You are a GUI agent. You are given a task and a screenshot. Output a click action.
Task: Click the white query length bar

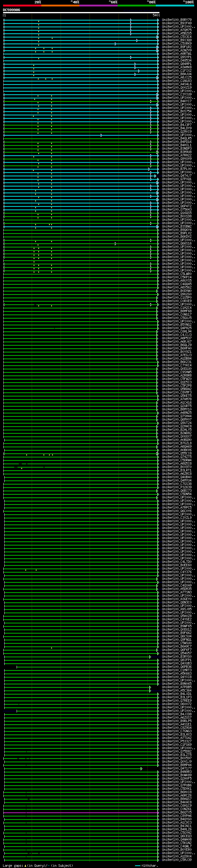81,13
